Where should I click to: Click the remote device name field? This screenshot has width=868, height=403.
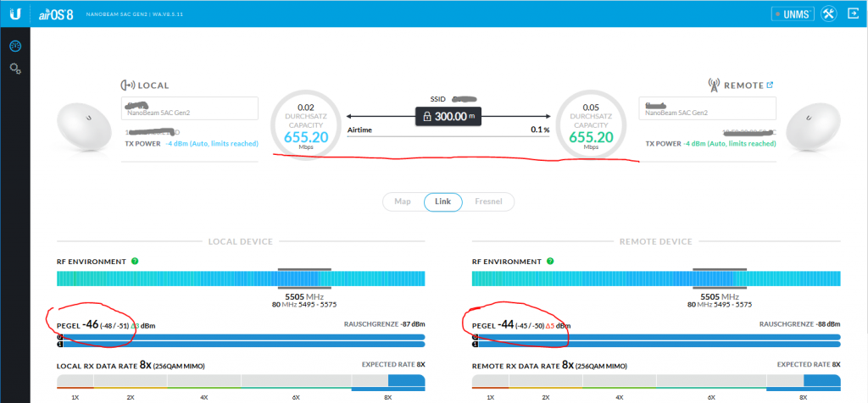[x=708, y=108]
